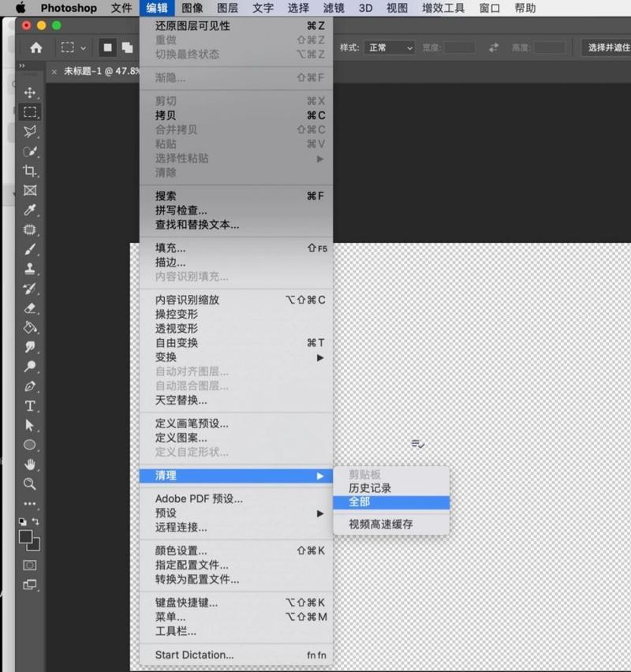631x672 pixels.
Task: Open the marquee tool preset picker
Action: coord(73,47)
